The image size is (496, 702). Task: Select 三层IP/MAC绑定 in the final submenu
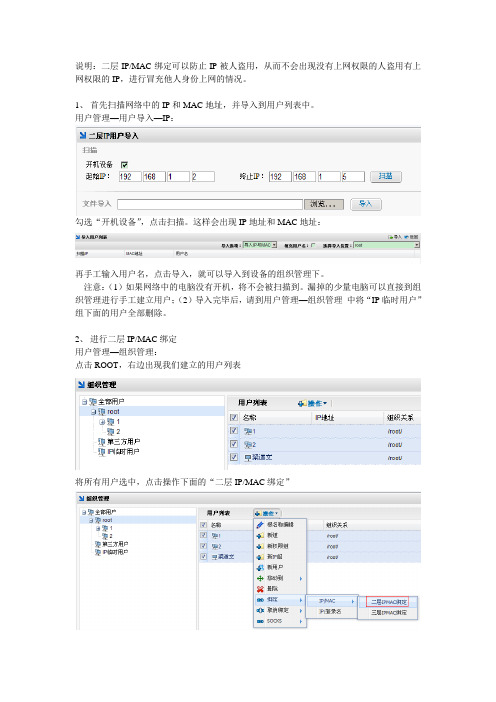click(388, 612)
